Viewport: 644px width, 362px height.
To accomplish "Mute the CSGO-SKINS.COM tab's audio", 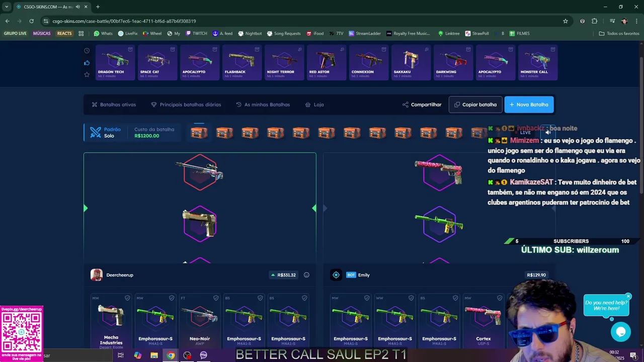I will point(77,7).
